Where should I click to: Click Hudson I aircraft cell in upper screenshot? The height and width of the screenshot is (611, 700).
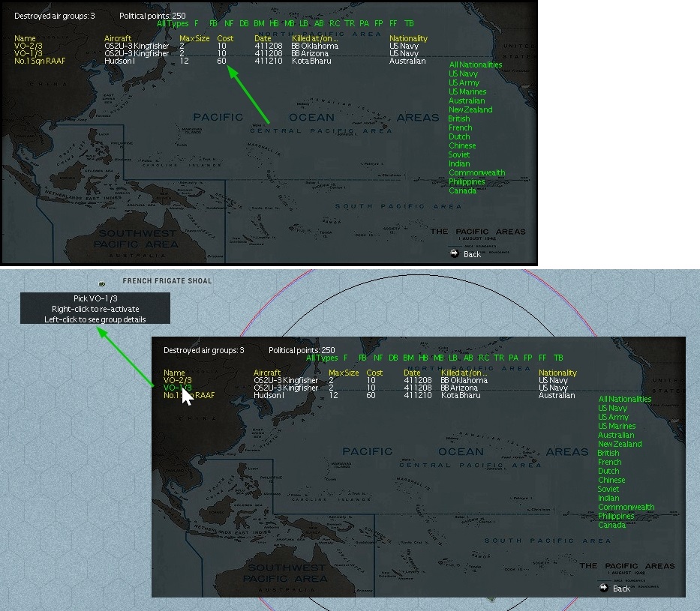[119, 61]
